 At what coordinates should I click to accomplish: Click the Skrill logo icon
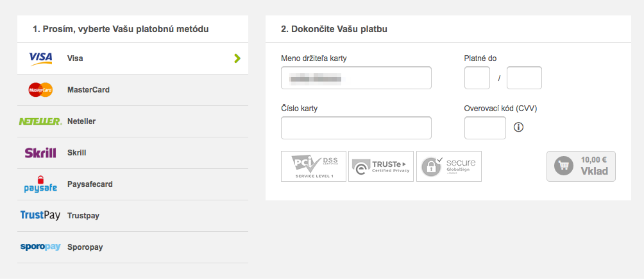(x=40, y=153)
